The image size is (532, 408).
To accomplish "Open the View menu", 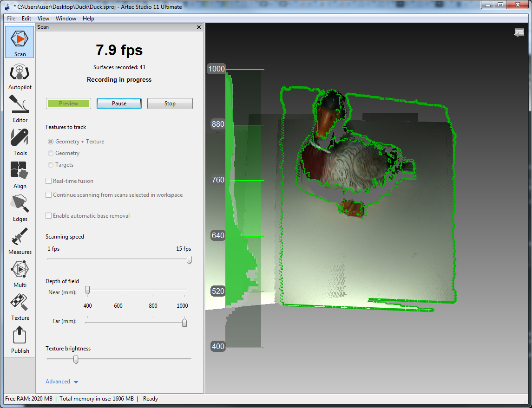I will click(x=43, y=18).
